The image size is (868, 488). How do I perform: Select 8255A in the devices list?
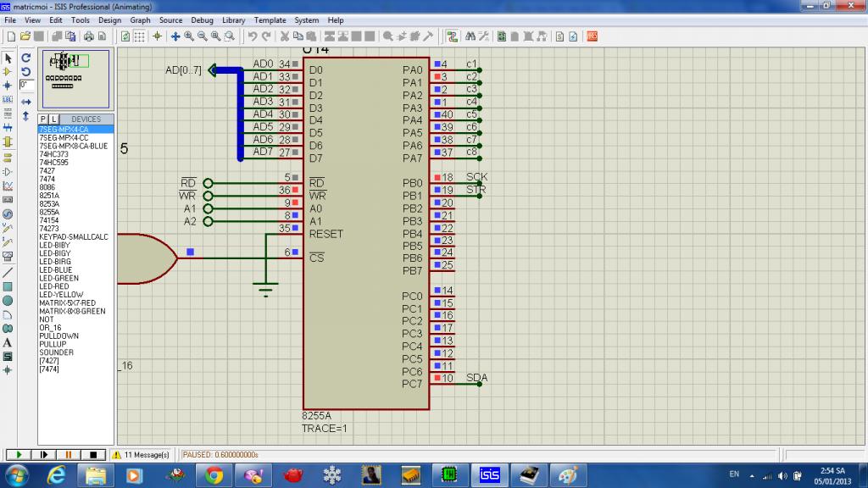[49, 212]
